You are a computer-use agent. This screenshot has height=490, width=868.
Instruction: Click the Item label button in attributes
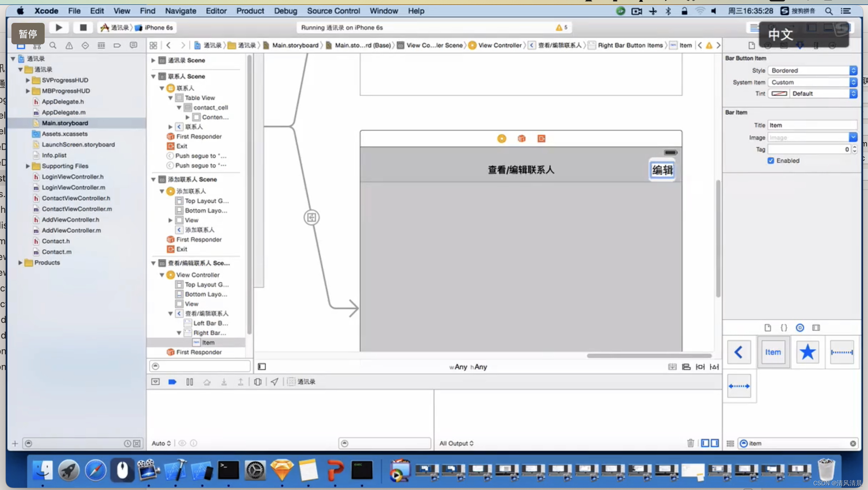pos(773,352)
